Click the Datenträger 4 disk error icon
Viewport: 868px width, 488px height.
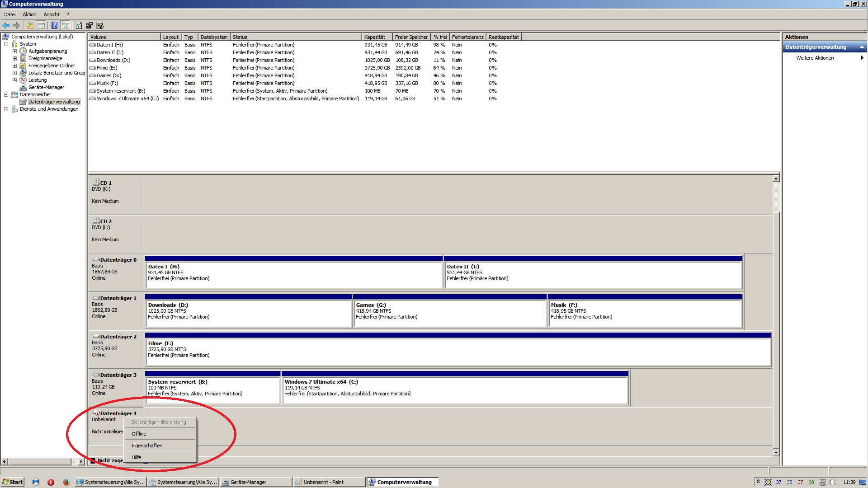[96, 413]
